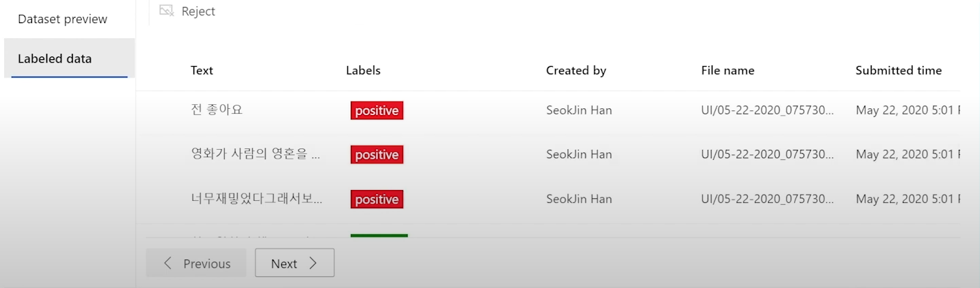The image size is (980, 288).
Task: Click the positive label for 전 좋아요
Action: coord(377,110)
